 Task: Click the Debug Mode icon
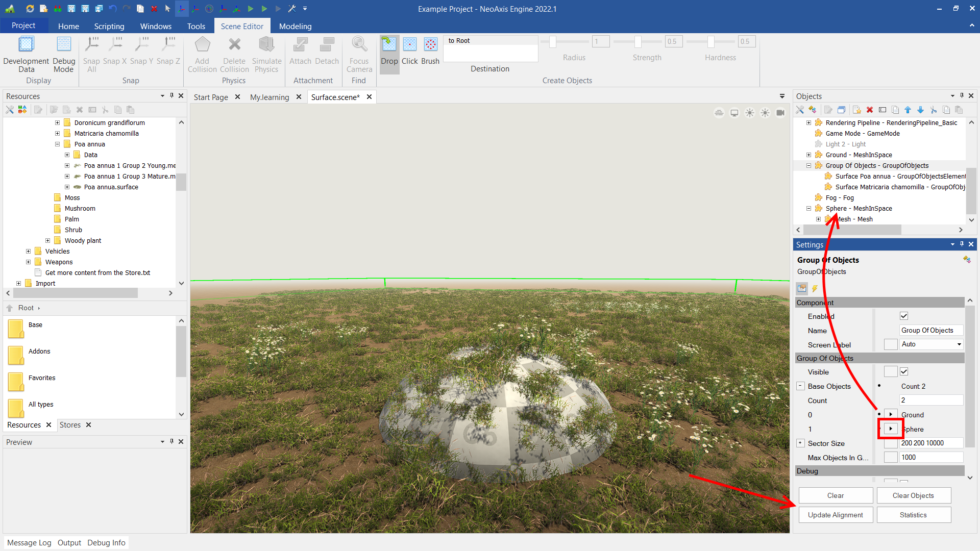click(64, 45)
